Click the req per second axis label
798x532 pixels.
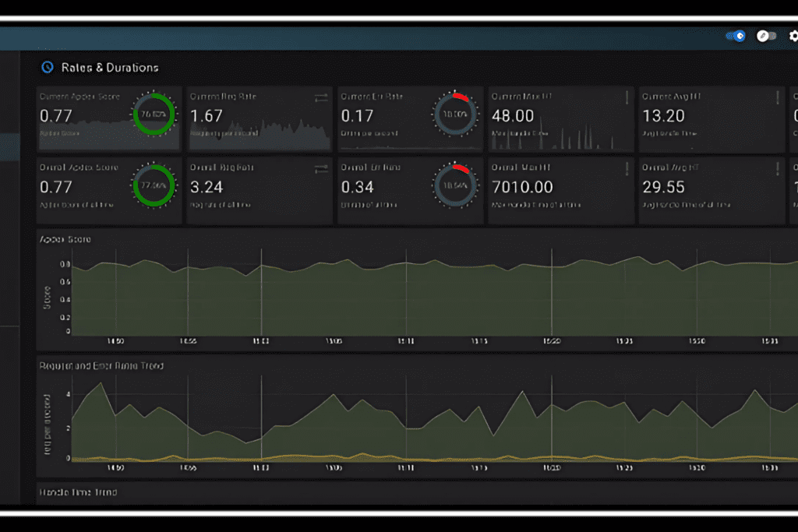pos(48,425)
